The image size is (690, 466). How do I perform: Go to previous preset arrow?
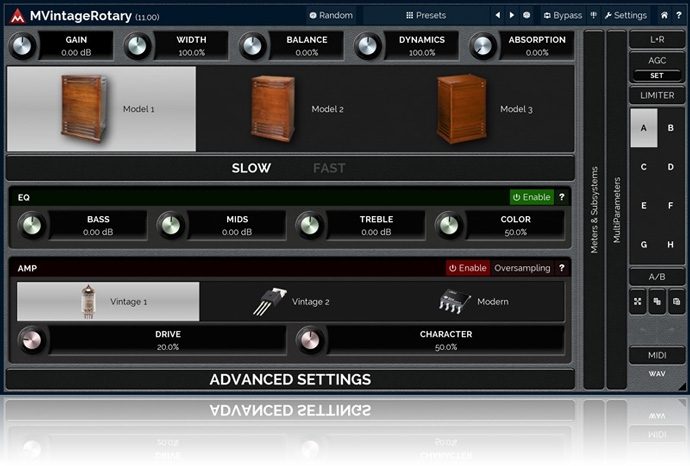point(498,15)
